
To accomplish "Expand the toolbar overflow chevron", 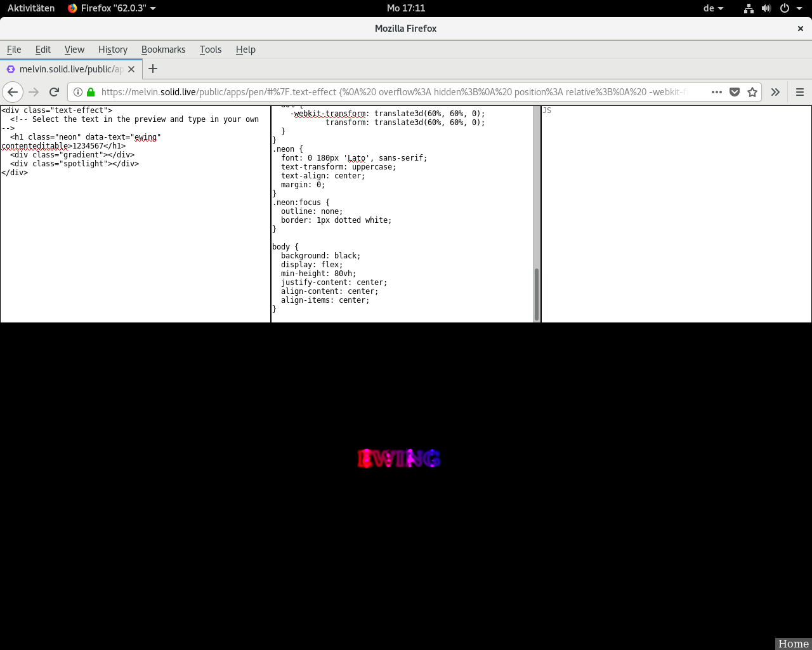I will pos(775,92).
